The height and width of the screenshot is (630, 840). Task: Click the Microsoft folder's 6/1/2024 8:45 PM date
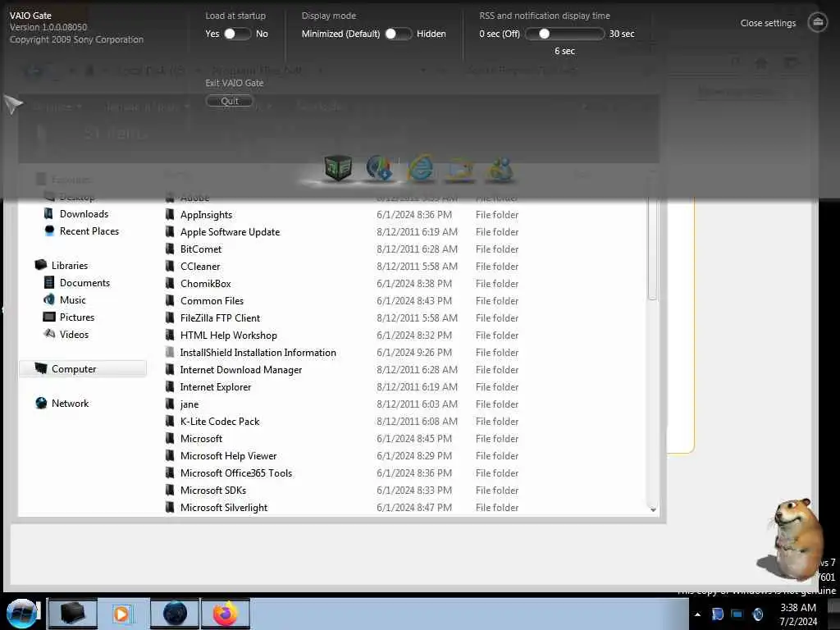point(414,438)
